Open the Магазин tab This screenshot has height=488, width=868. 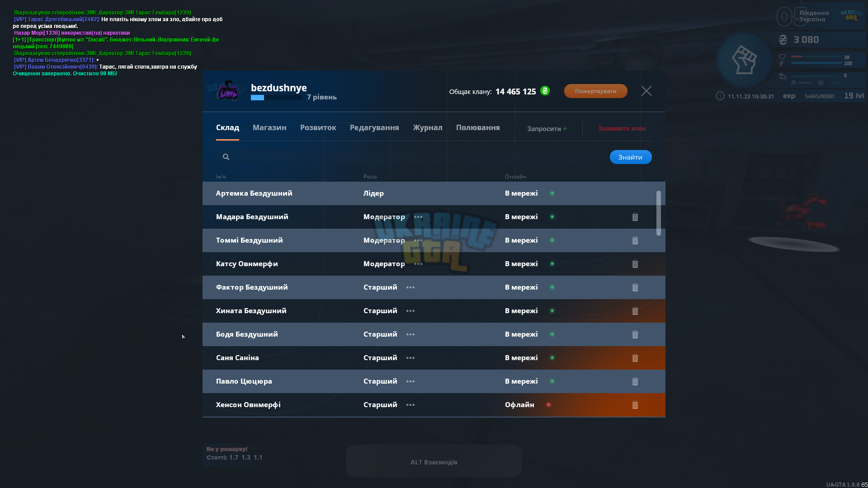269,128
